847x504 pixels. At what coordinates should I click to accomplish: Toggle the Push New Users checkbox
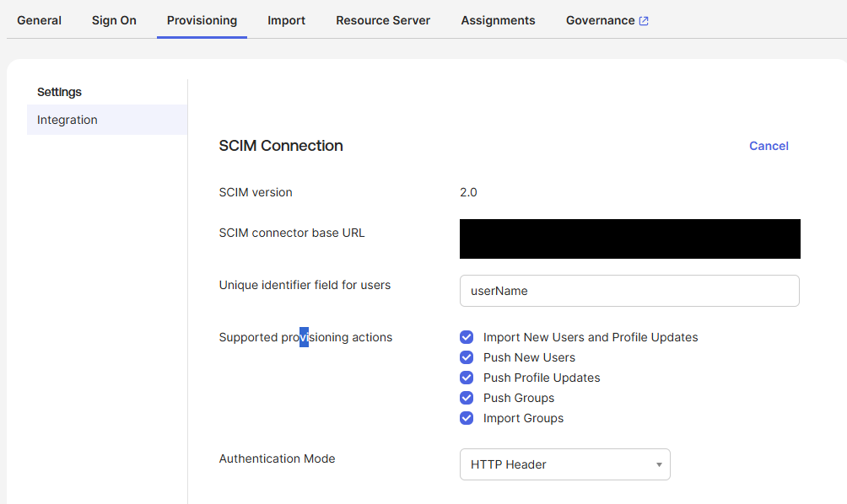pos(467,357)
